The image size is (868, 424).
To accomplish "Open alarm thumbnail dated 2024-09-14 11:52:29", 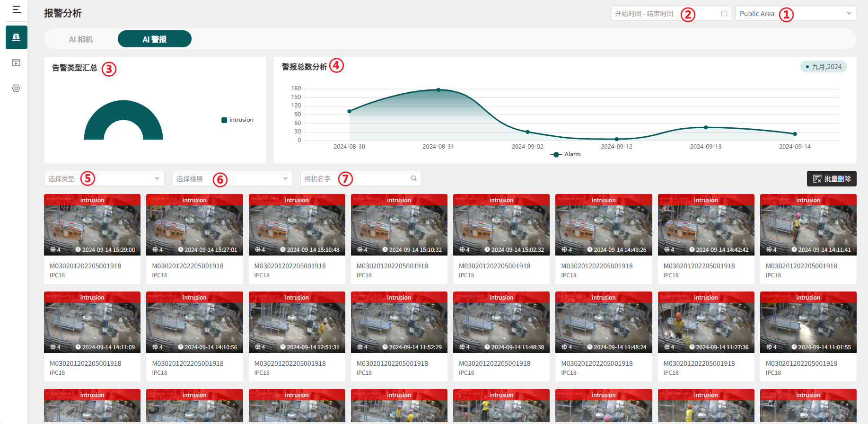I will tap(399, 322).
